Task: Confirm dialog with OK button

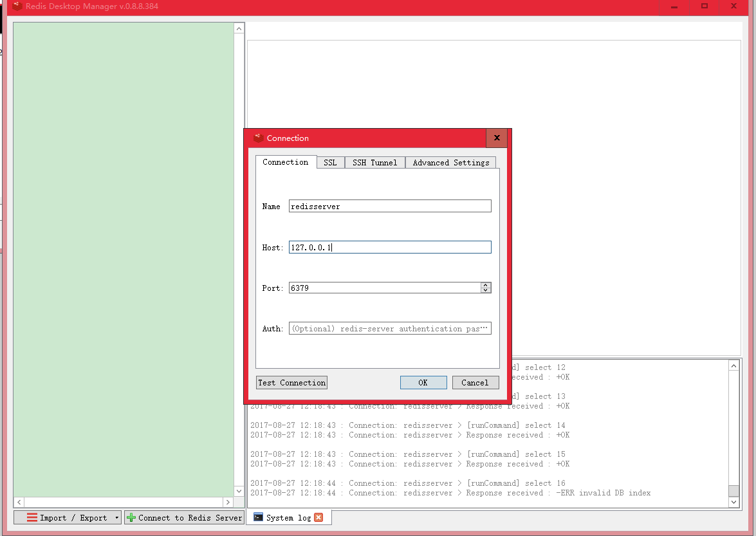Action: (423, 383)
